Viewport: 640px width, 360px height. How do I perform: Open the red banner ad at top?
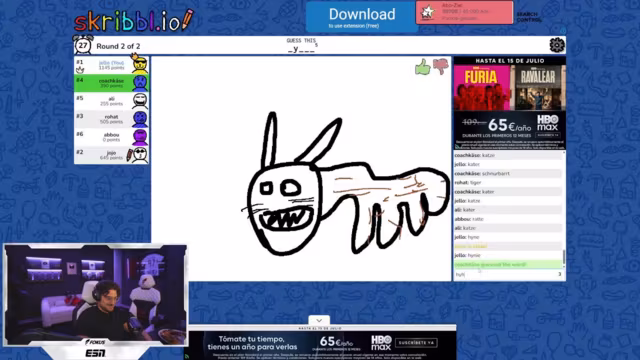464,12
